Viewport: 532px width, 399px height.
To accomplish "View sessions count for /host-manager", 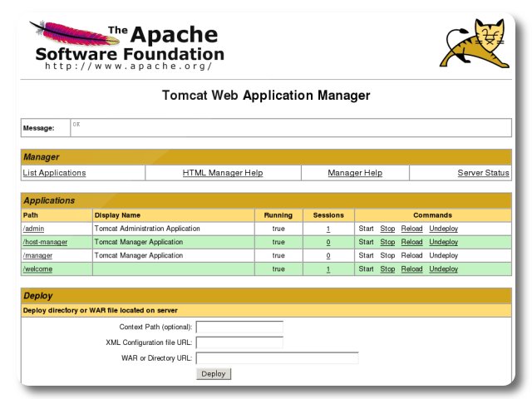I will (x=328, y=242).
